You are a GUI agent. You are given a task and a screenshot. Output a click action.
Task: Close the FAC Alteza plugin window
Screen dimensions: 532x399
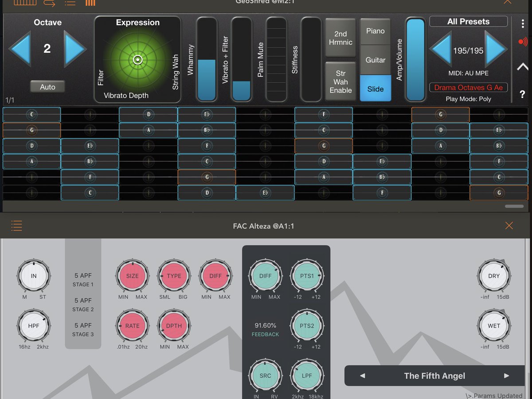pyautogui.click(x=509, y=226)
